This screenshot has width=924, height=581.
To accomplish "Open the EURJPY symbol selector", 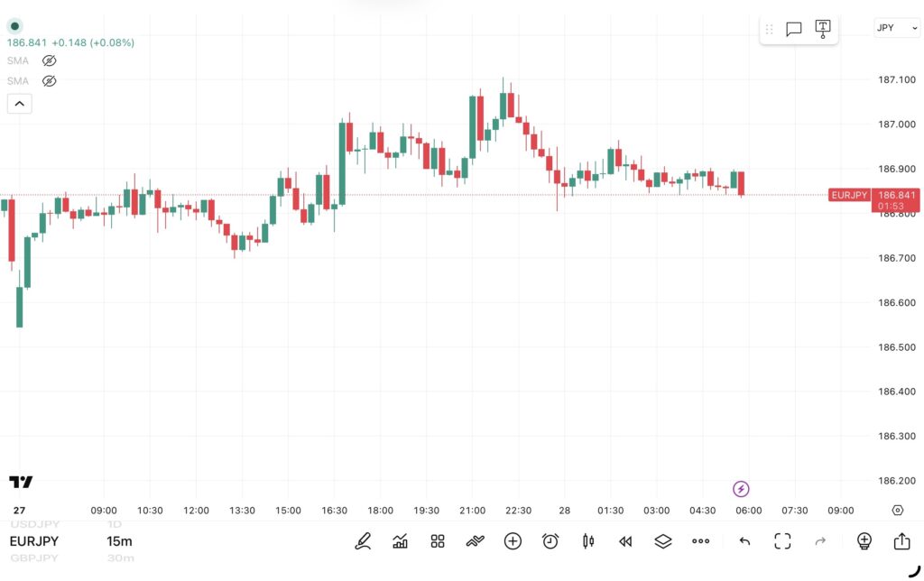I will tap(34, 541).
